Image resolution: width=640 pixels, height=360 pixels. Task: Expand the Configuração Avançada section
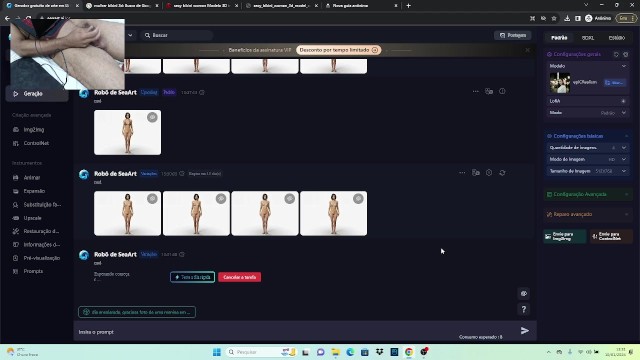coord(588,194)
